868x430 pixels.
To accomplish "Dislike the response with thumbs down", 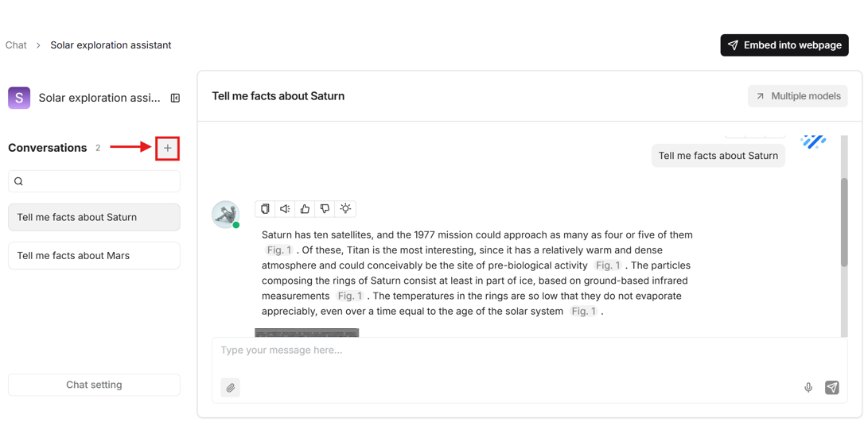I will (x=325, y=209).
